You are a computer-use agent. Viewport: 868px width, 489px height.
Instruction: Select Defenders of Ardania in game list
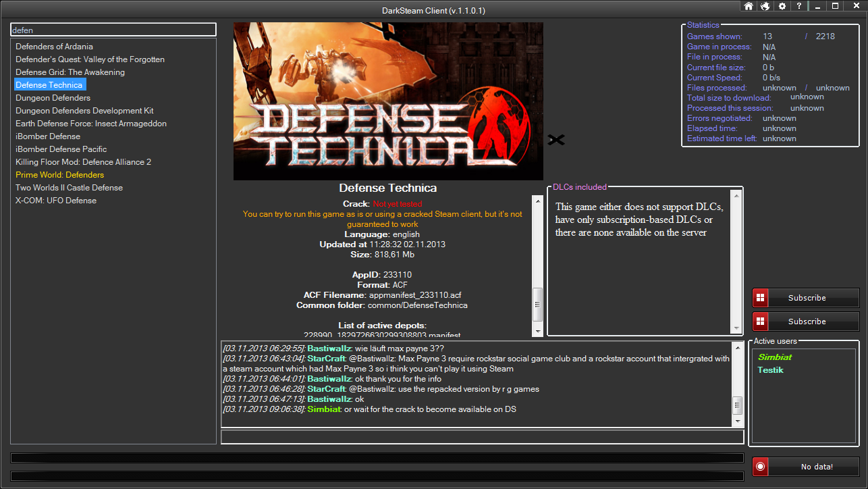point(54,47)
